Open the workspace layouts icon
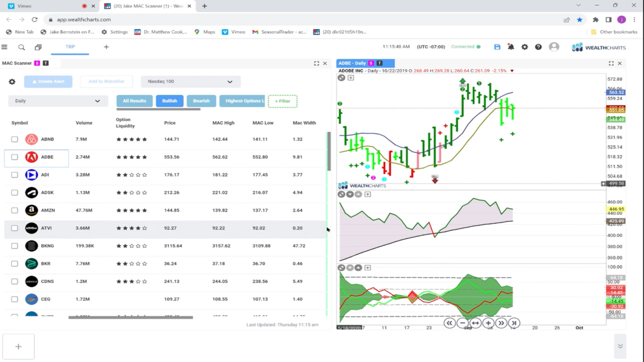Viewport: 644px width, 362px height. 38,47
